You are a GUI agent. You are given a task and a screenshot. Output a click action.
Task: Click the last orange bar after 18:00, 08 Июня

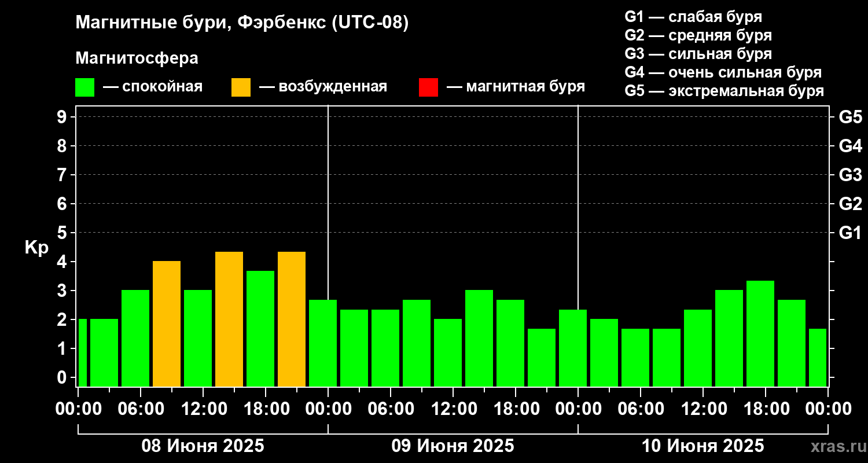292,319
